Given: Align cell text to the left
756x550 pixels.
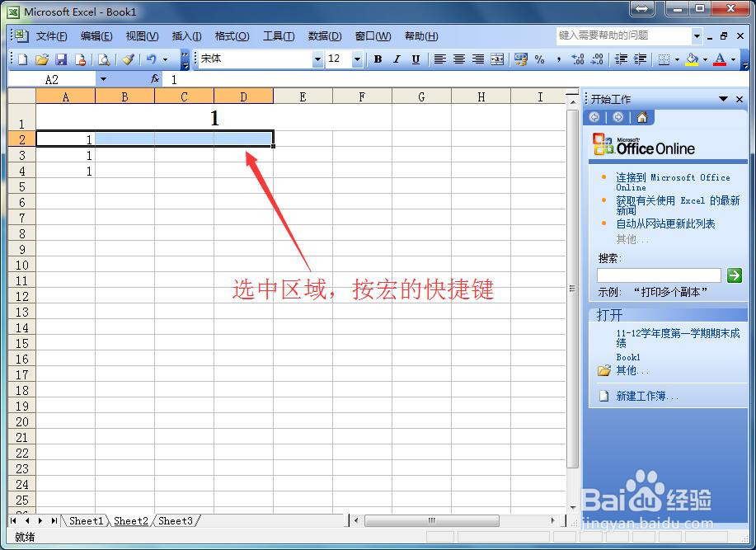Looking at the screenshot, I should click(x=439, y=59).
